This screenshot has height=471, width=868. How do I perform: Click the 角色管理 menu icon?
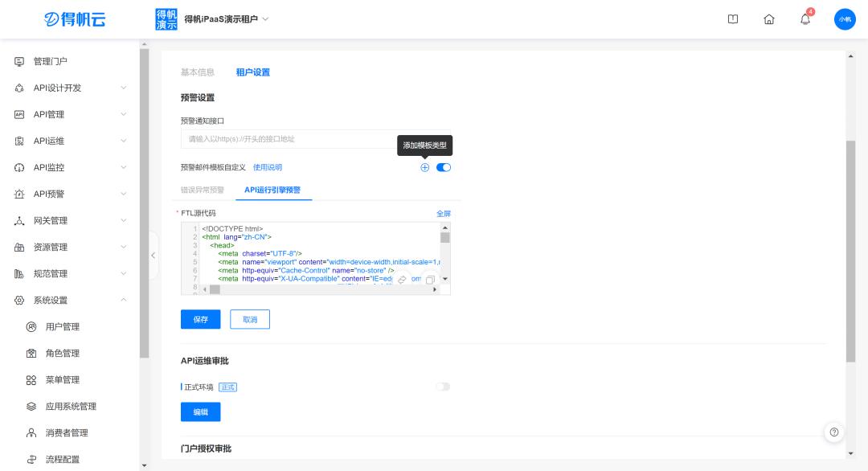point(31,354)
